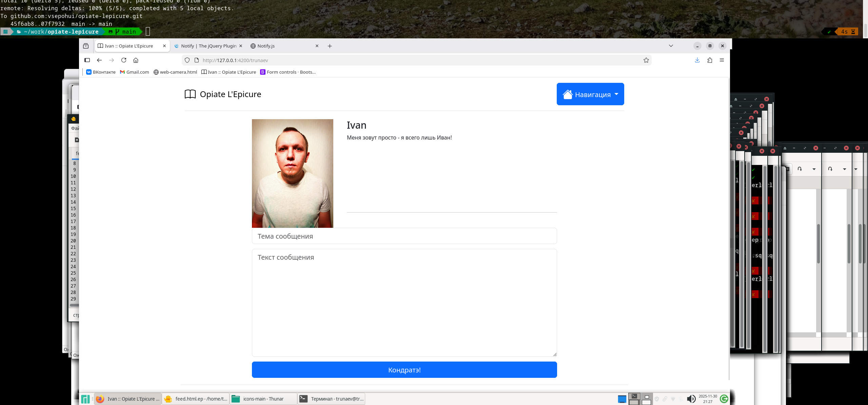Bookmark this page with the star icon
The width and height of the screenshot is (868, 405).
tap(646, 60)
